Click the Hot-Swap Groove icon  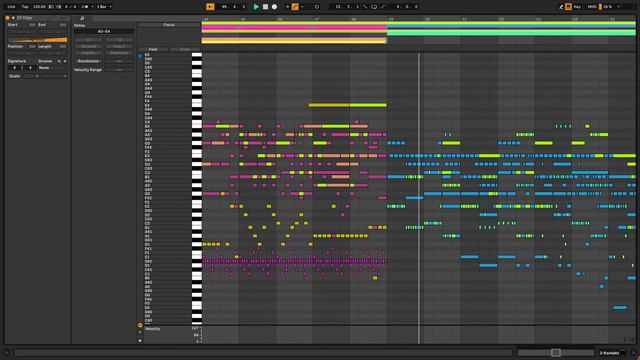(x=59, y=61)
